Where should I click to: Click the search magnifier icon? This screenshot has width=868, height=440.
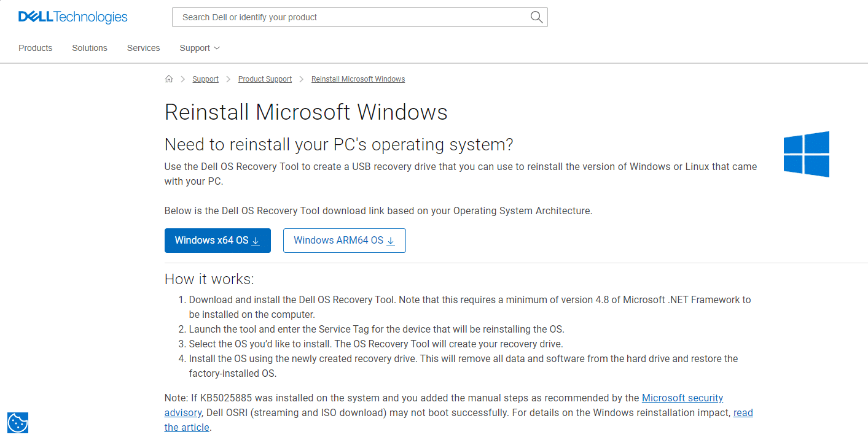tap(536, 17)
